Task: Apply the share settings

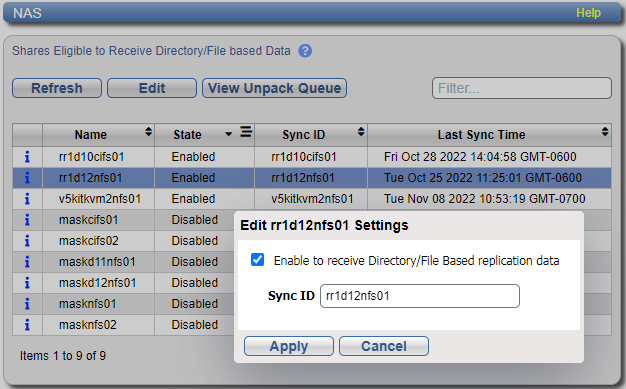Action: tap(289, 346)
